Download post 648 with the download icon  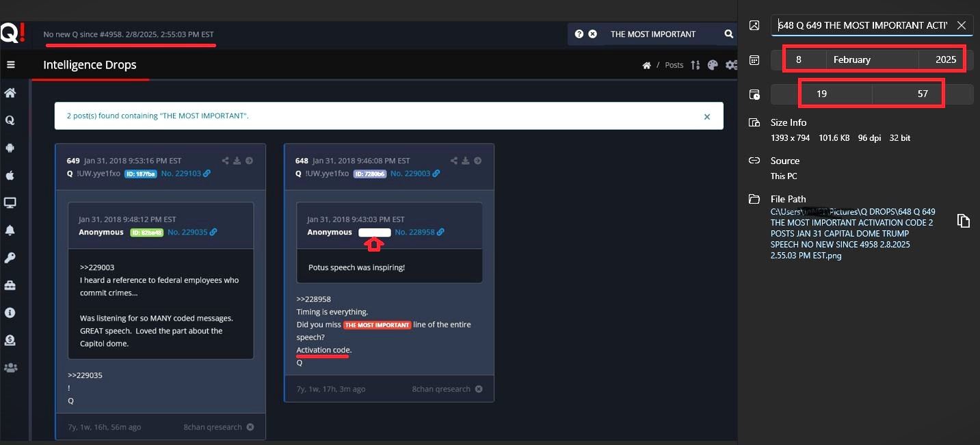tap(465, 161)
